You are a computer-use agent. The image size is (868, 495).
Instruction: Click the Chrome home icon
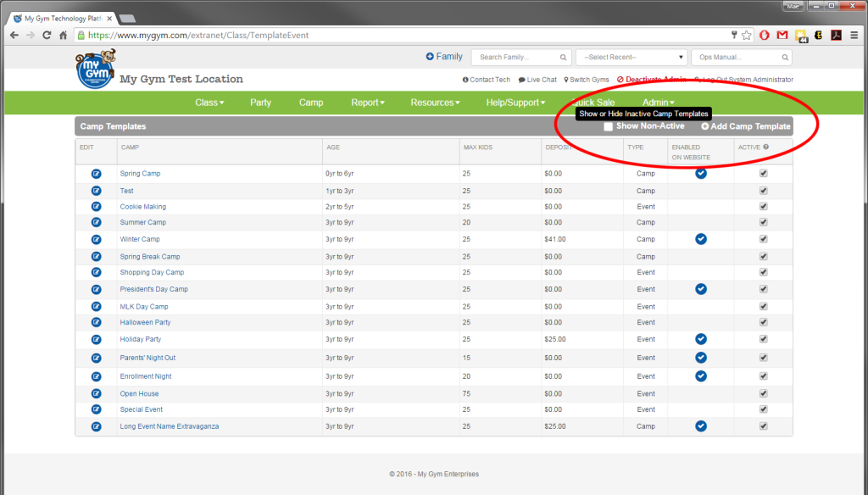(x=64, y=36)
